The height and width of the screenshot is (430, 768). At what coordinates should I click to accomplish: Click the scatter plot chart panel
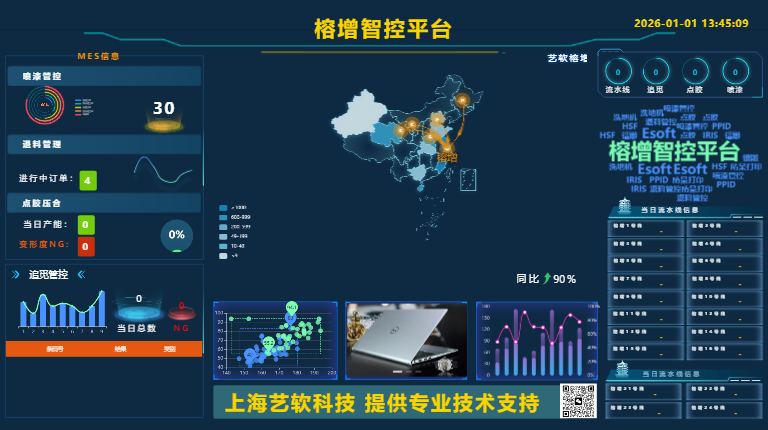coord(276,340)
